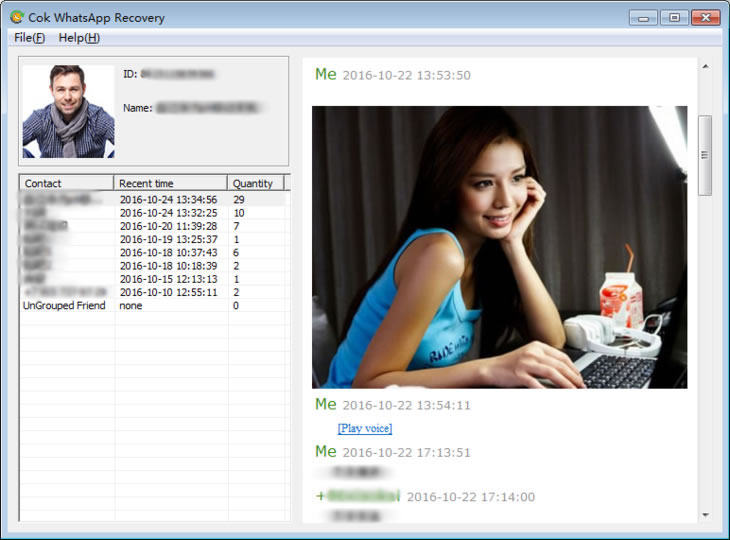Sort by Contact column header

(66, 183)
